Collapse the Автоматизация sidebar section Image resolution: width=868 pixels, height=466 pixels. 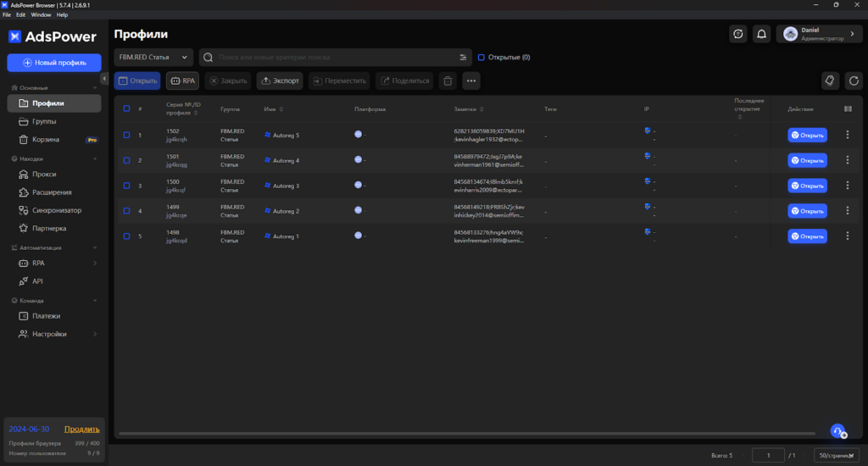[x=95, y=248]
